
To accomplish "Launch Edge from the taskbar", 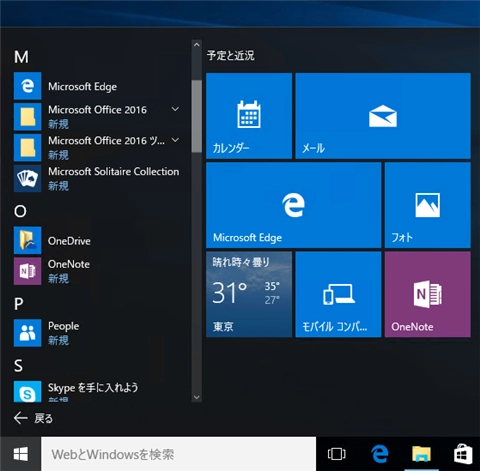I will (x=379, y=454).
